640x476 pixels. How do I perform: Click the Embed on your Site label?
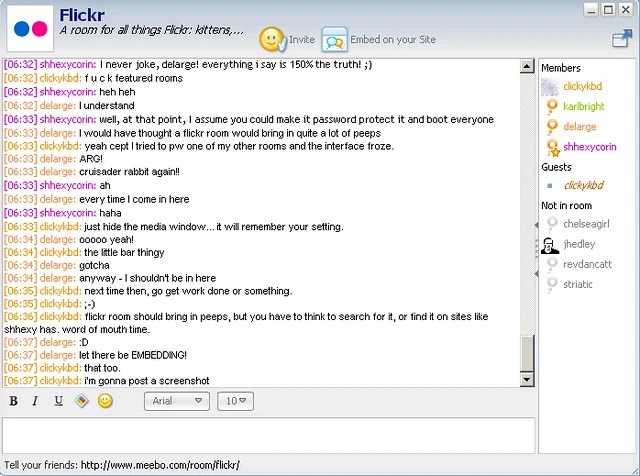tap(393, 40)
